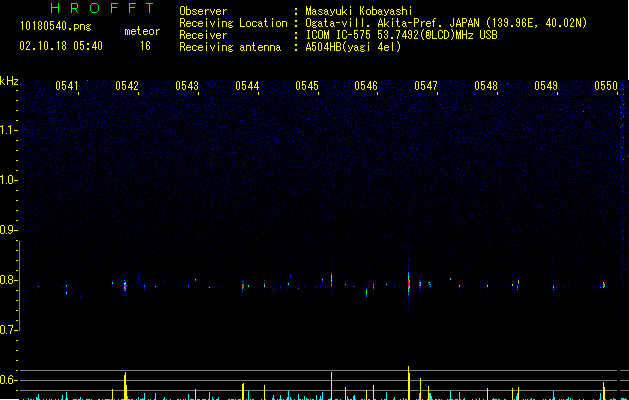Click the Observer label
629x400 pixels.
click(203, 11)
